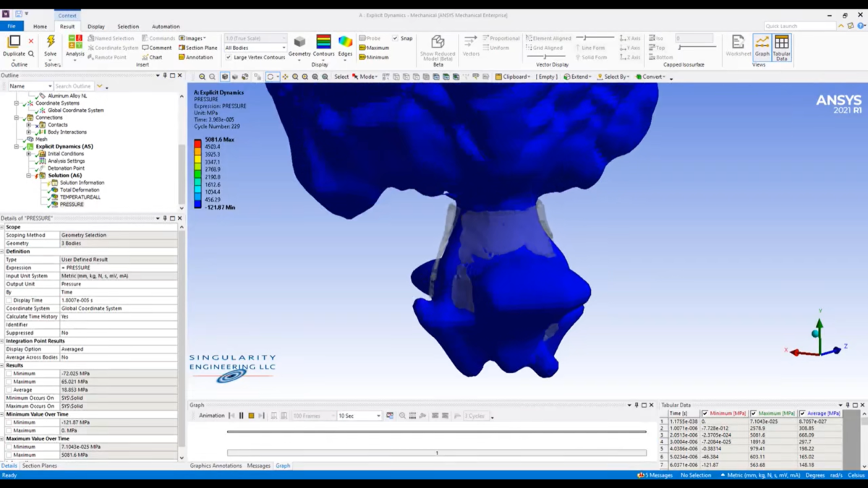Show the Minimum value label

(373, 57)
